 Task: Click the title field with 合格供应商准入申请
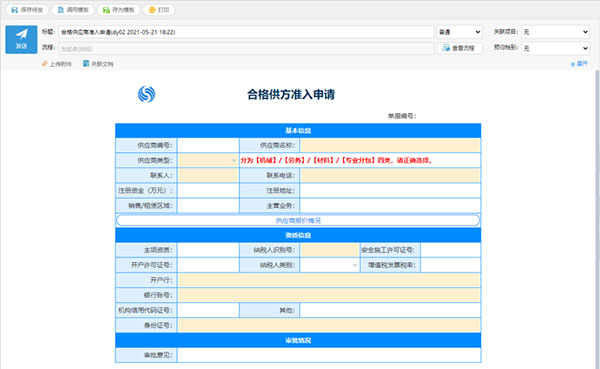(x=246, y=32)
